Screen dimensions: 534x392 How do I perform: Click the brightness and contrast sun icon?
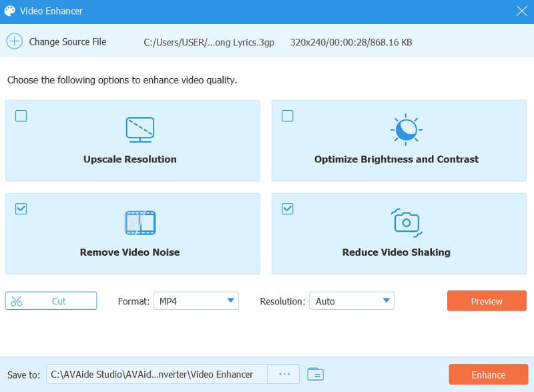click(x=405, y=130)
